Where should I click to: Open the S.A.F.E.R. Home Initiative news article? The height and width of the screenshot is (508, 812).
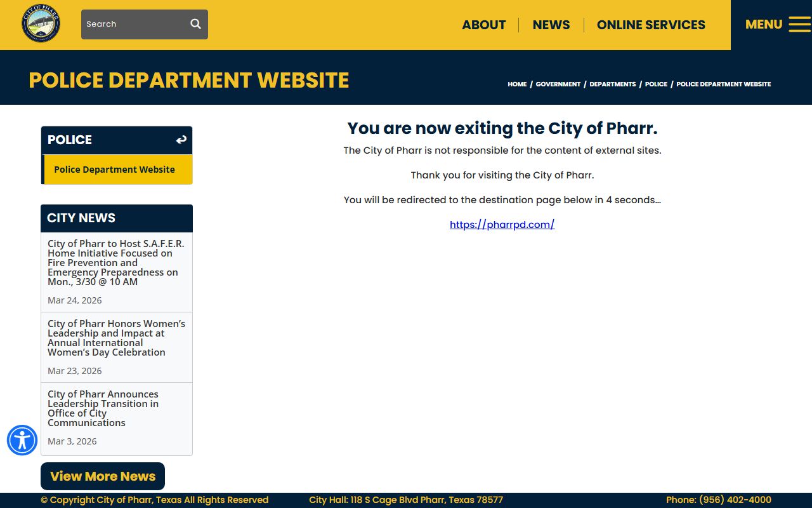click(116, 262)
